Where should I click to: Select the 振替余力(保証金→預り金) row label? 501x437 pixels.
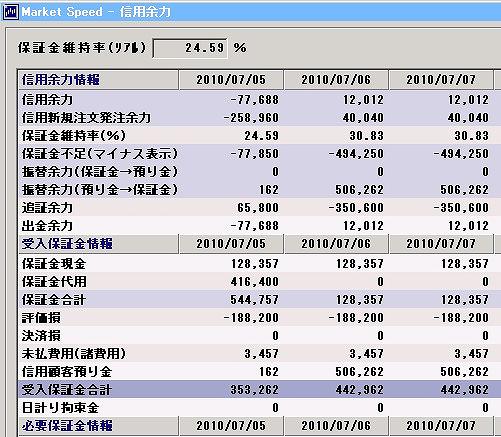click(100, 172)
